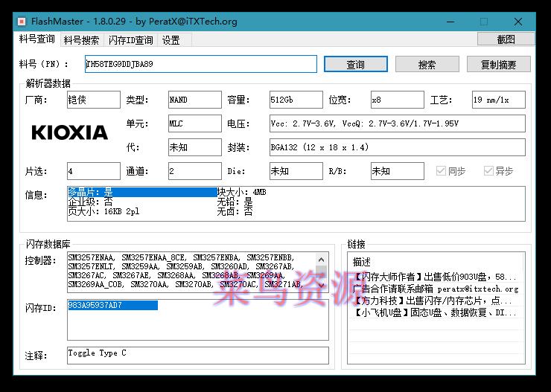551x392 pixels.
Task: Click the 注释 field with Toggle Type C
Action: pos(198,355)
